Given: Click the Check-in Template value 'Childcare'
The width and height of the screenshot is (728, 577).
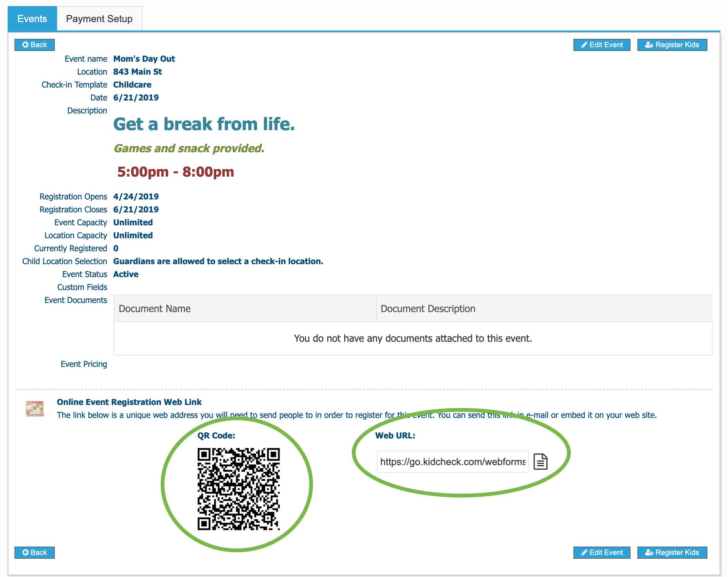Looking at the screenshot, I should click(x=132, y=85).
